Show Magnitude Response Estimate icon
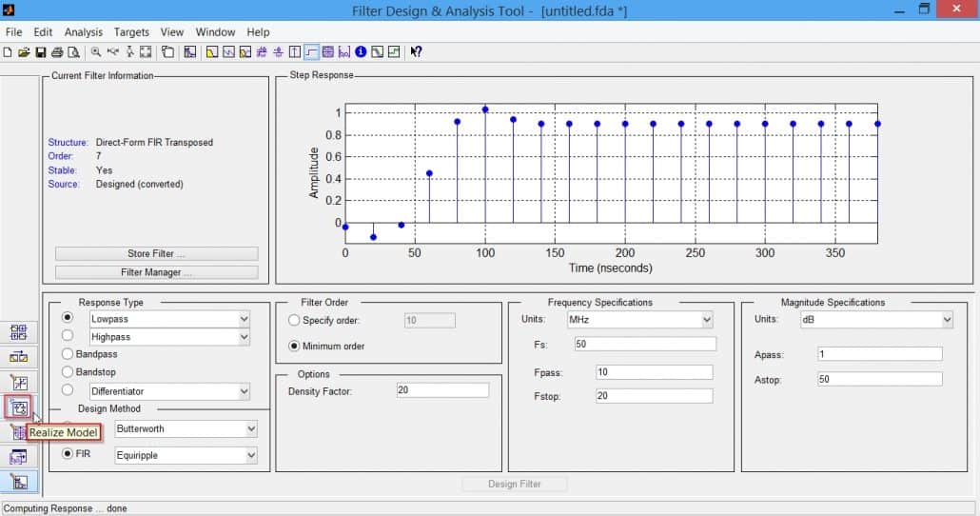Viewport: 980px width, 516px height. [377, 52]
